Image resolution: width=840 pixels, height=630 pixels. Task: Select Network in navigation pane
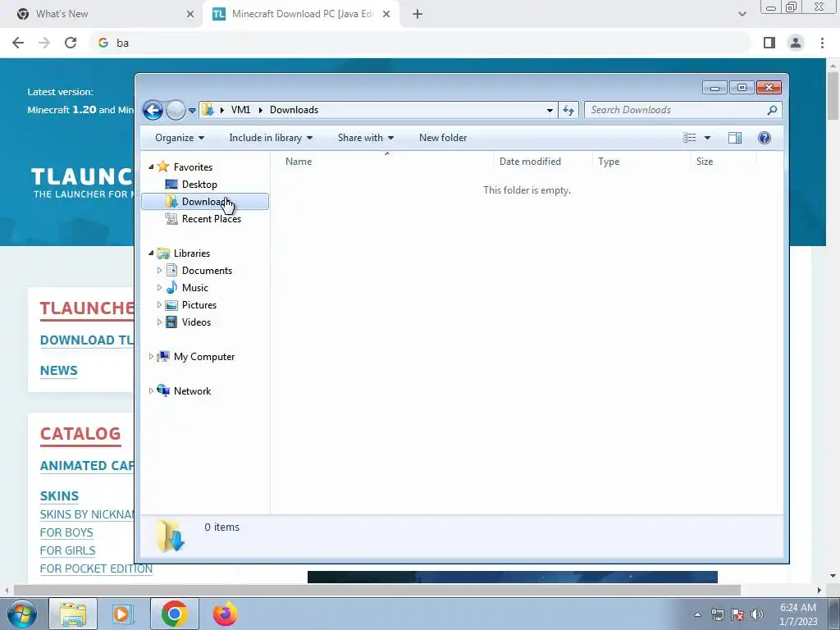tap(192, 391)
